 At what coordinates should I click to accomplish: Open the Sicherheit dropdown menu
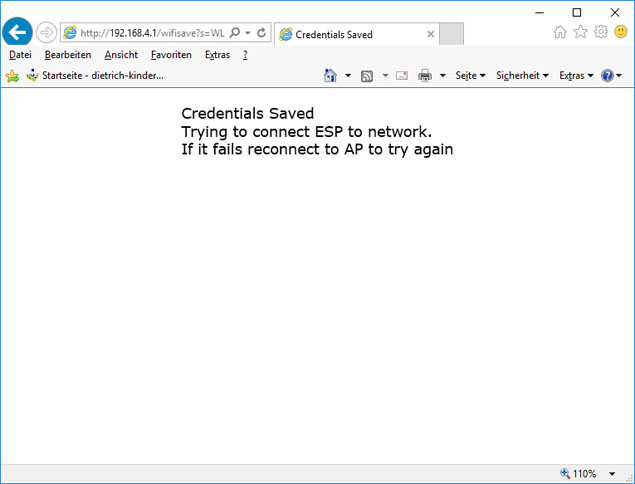[522, 75]
